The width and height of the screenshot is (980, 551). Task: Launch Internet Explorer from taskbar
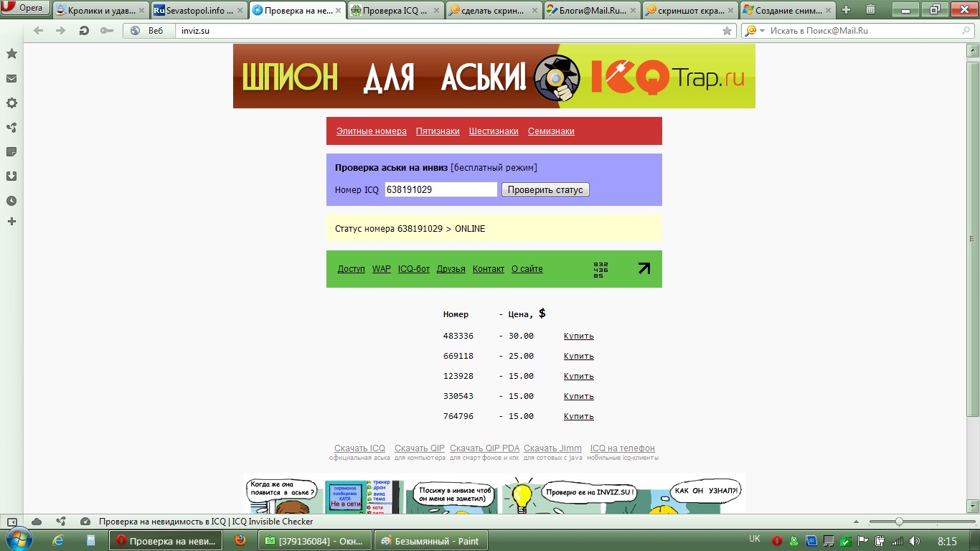click(59, 540)
